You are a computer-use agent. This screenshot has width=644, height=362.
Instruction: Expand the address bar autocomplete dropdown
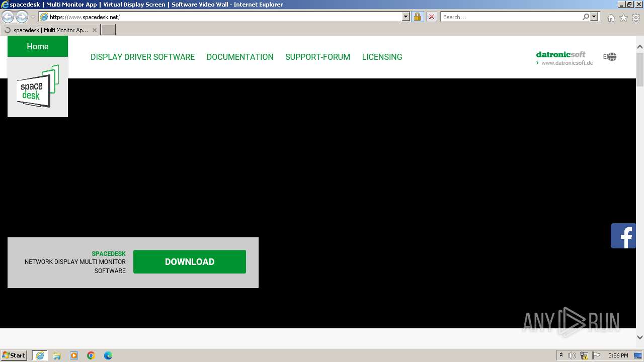click(406, 17)
